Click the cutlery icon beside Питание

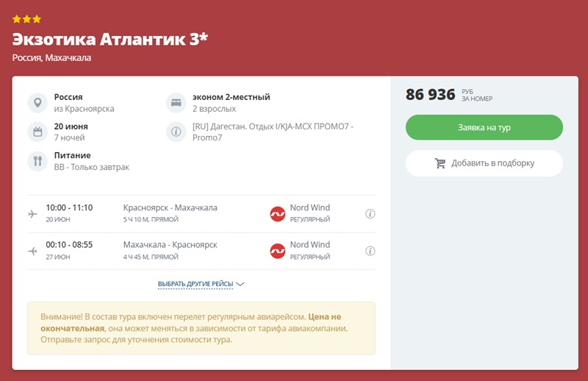[x=37, y=161]
